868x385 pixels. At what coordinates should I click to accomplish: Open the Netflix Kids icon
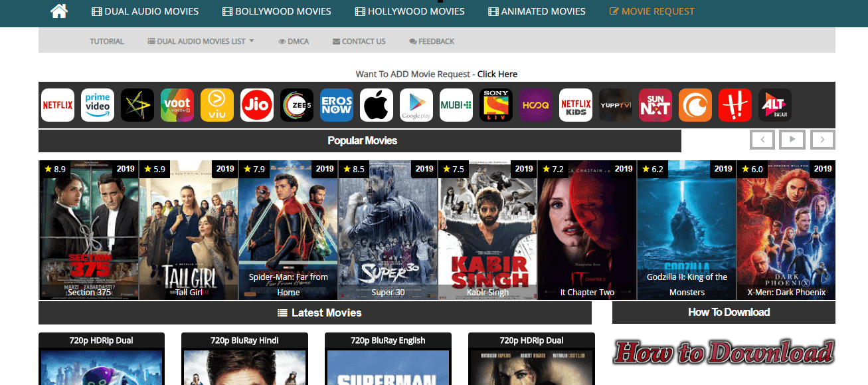pyautogui.click(x=576, y=105)
